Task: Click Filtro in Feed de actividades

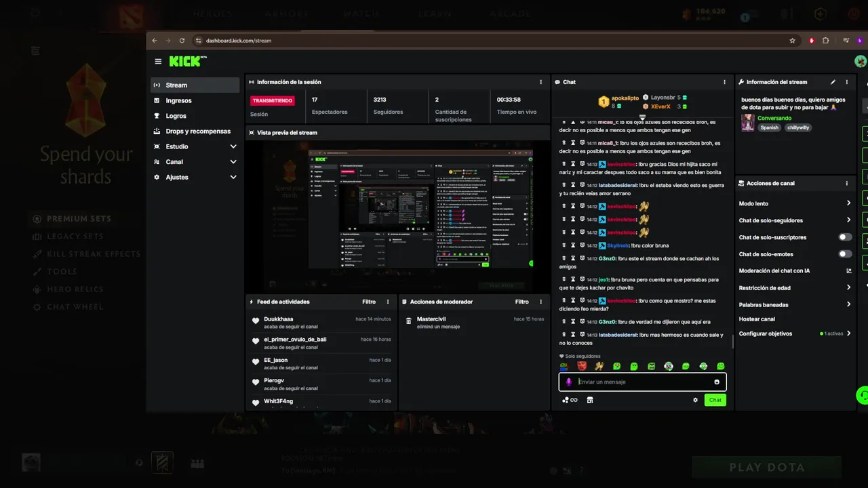Action: click(x=369, y=302)
